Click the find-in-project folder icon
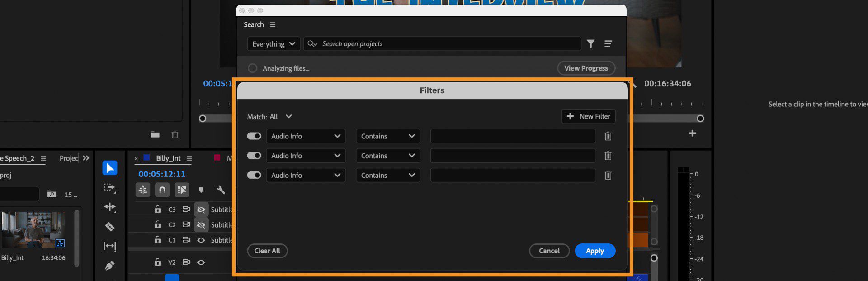The image size is (868, 281). [52, 194]
